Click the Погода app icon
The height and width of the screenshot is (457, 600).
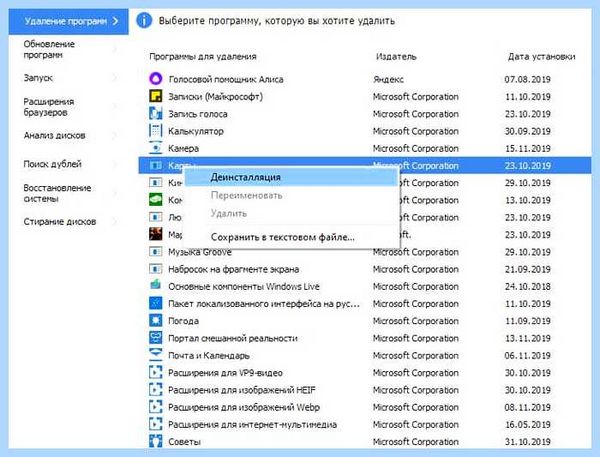(155, 321)
